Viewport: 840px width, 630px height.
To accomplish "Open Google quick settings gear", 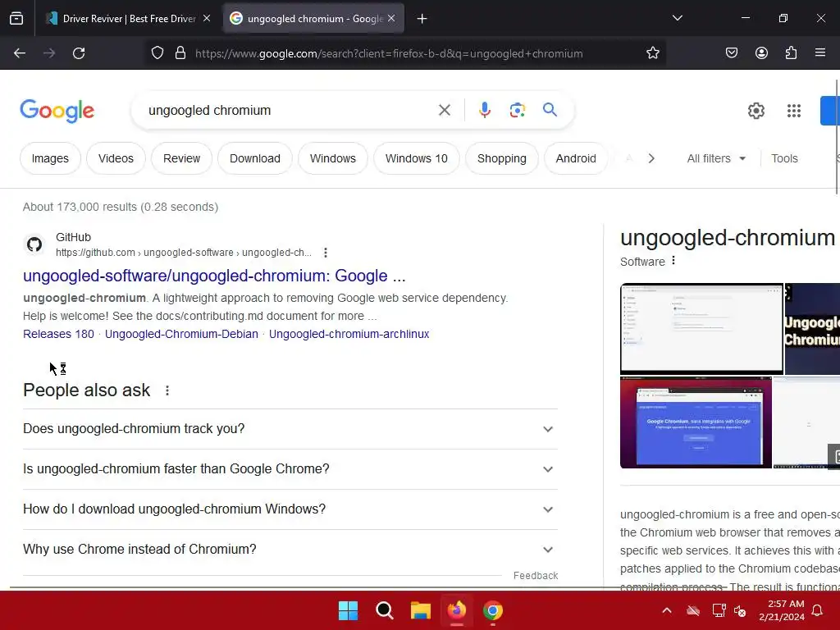I will point(756,111).
